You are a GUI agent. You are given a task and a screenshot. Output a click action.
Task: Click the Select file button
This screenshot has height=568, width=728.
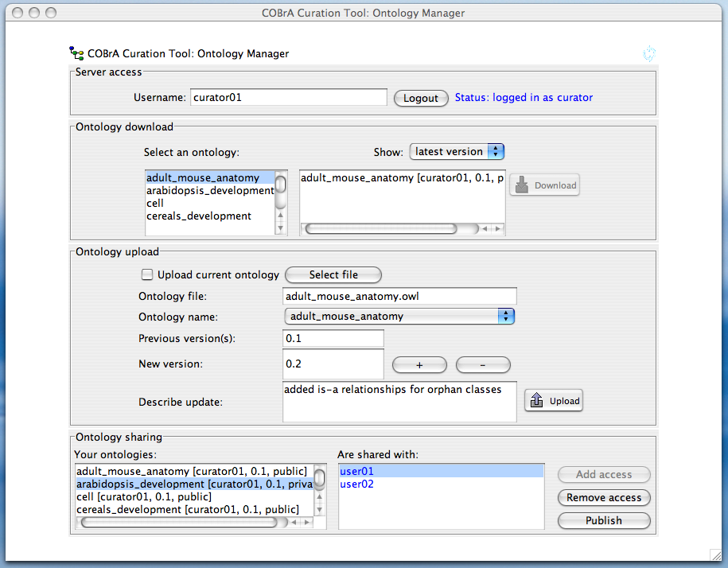(x=333, y=275)
